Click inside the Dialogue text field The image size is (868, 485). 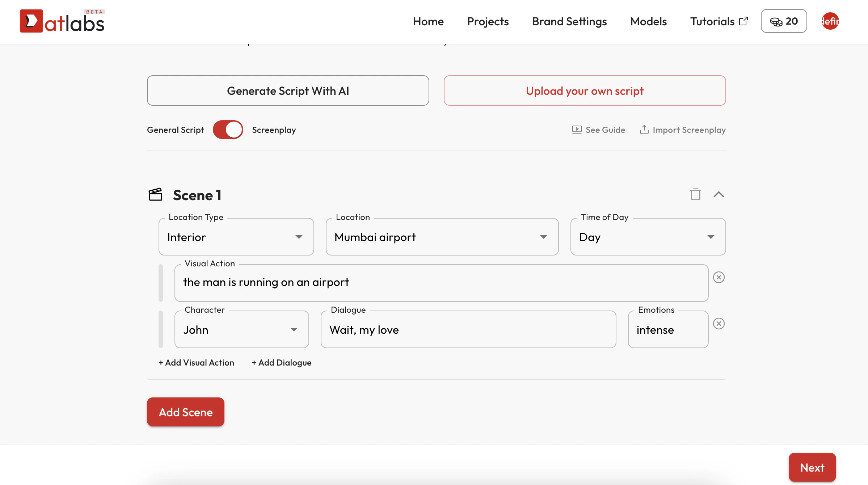(x=467, y=329)
